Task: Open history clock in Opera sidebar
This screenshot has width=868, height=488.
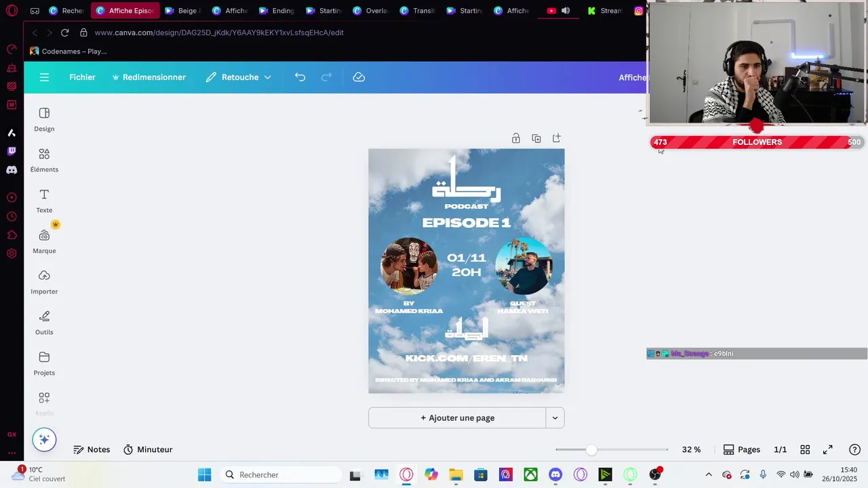Action: (x=12, y=216)
